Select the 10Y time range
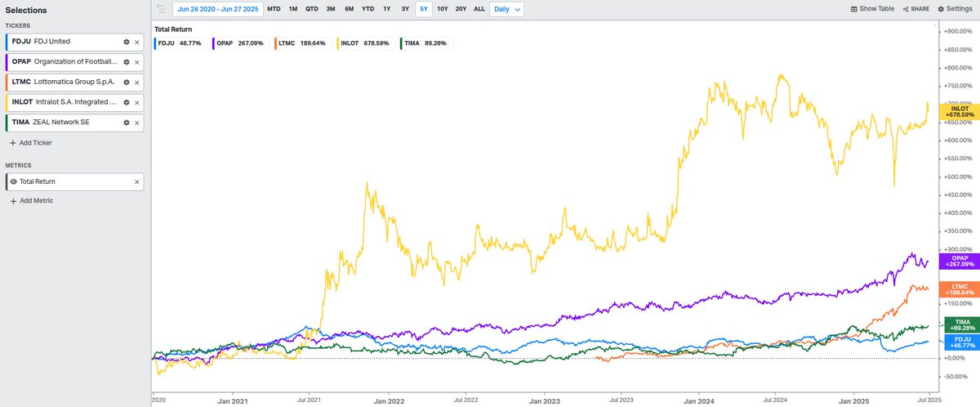This screenshot has height=407, width=980. (x=443, y=9)
